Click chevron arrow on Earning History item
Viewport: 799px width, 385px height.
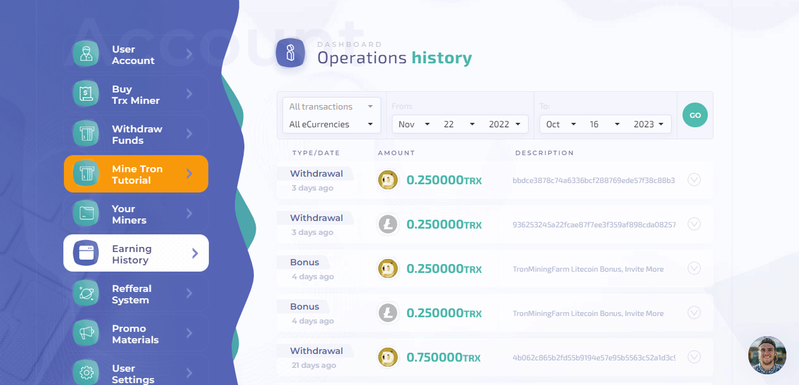195,253
